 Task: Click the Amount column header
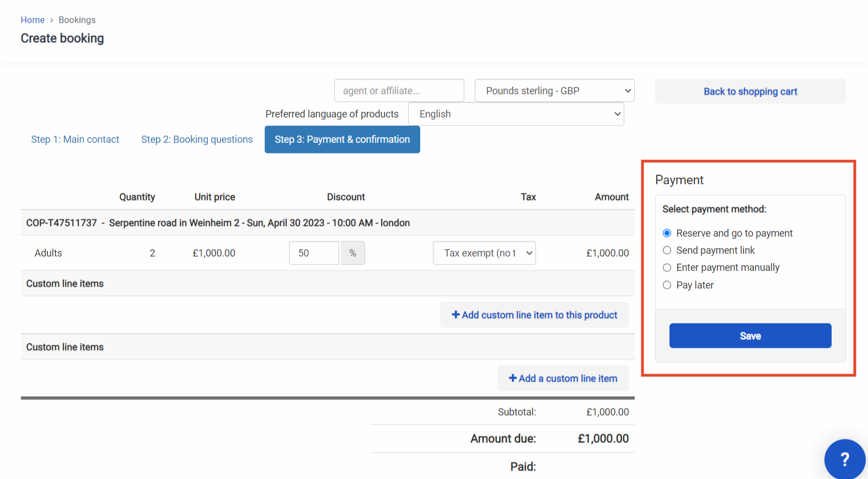[x=612, y=197]
